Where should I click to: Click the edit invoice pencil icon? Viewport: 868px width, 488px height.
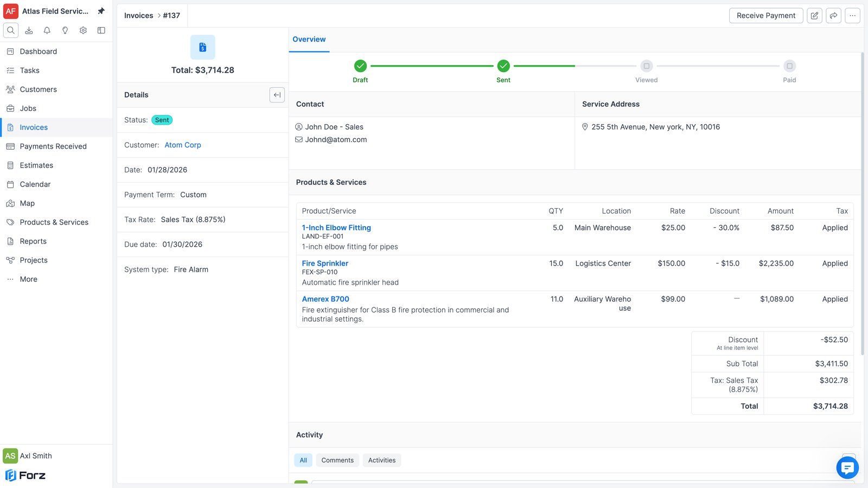click(814, 16)
